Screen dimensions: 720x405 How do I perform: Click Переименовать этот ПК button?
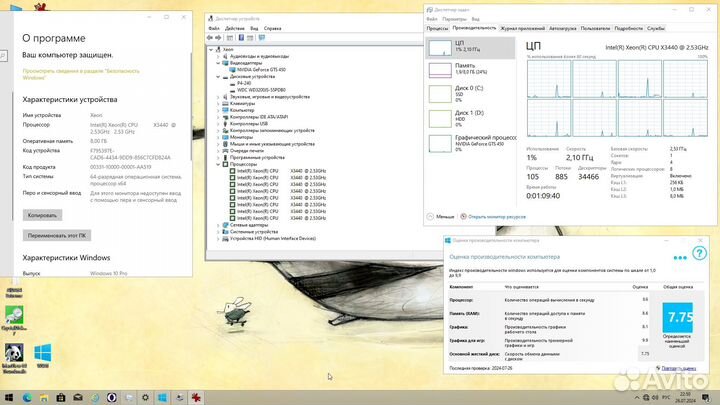pyautogui.click(x=56, y=236)
